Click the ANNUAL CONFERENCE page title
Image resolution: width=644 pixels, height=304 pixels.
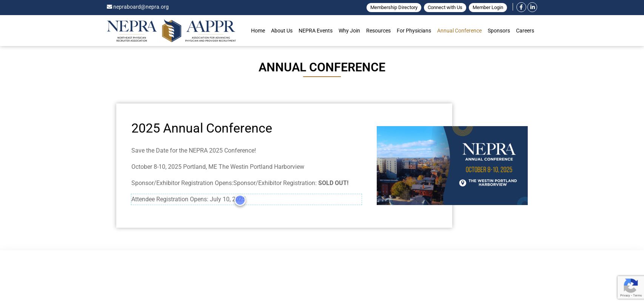(x=322, y=67)
